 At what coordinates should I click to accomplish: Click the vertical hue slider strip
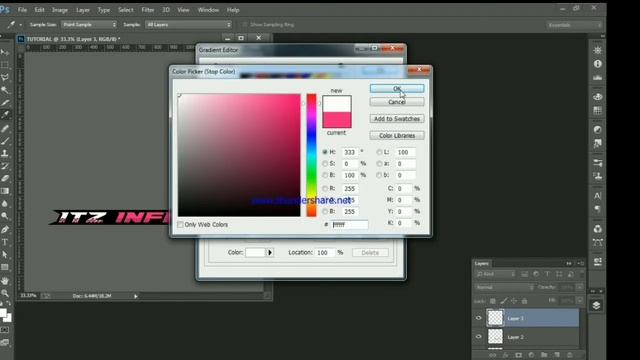(311, 155)
